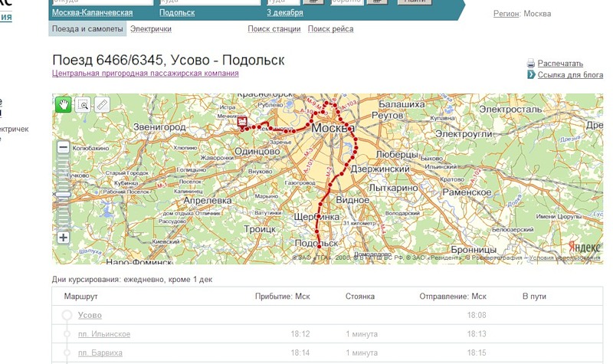
Task: Click the Регион link
Action: point(506,14)
